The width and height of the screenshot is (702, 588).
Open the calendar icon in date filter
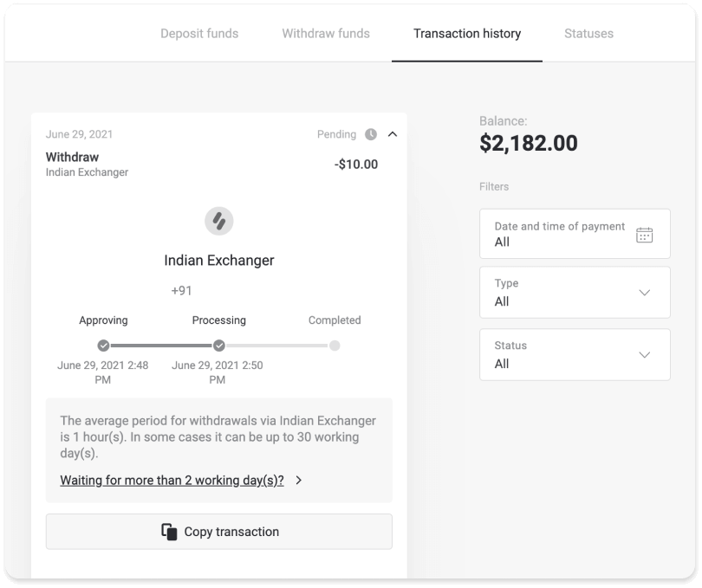tap(644, 234)
